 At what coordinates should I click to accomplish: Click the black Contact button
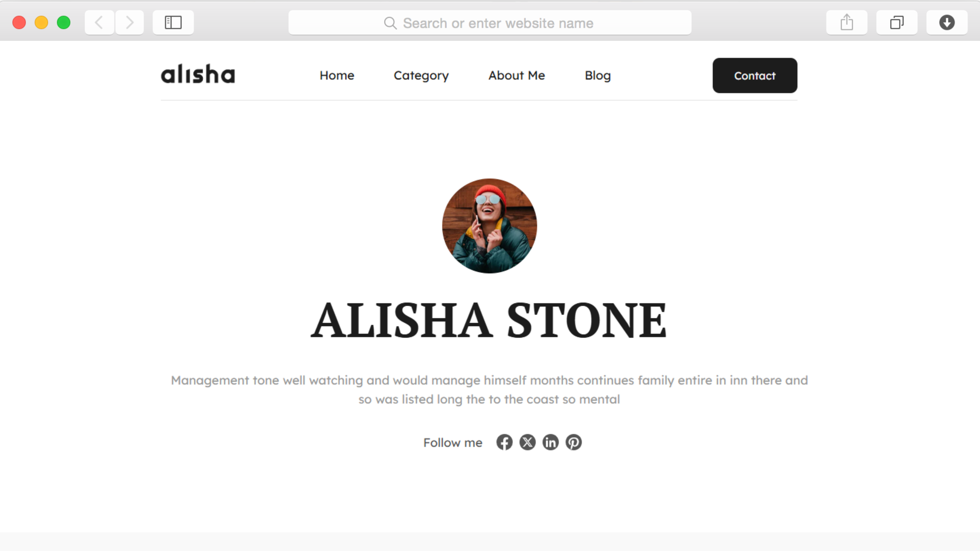(755, 76)
